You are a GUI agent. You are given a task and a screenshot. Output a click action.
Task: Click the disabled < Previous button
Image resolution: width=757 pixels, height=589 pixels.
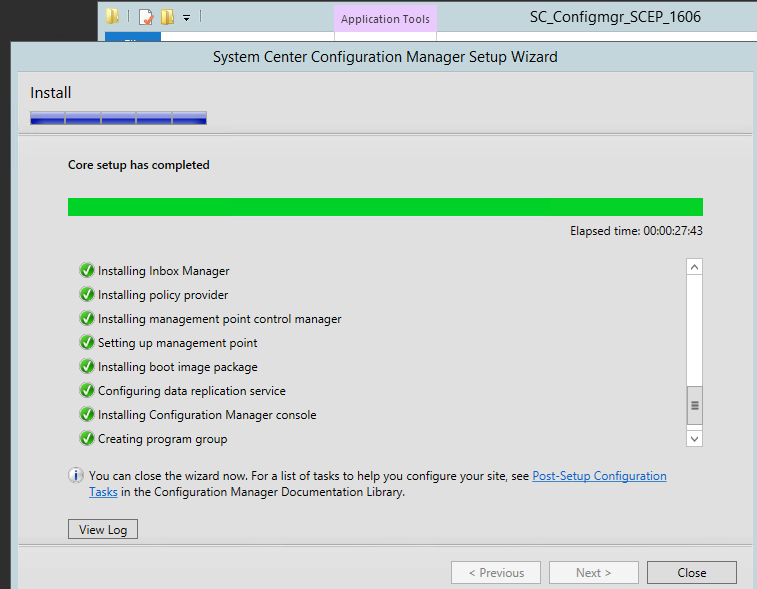(496, 573)
